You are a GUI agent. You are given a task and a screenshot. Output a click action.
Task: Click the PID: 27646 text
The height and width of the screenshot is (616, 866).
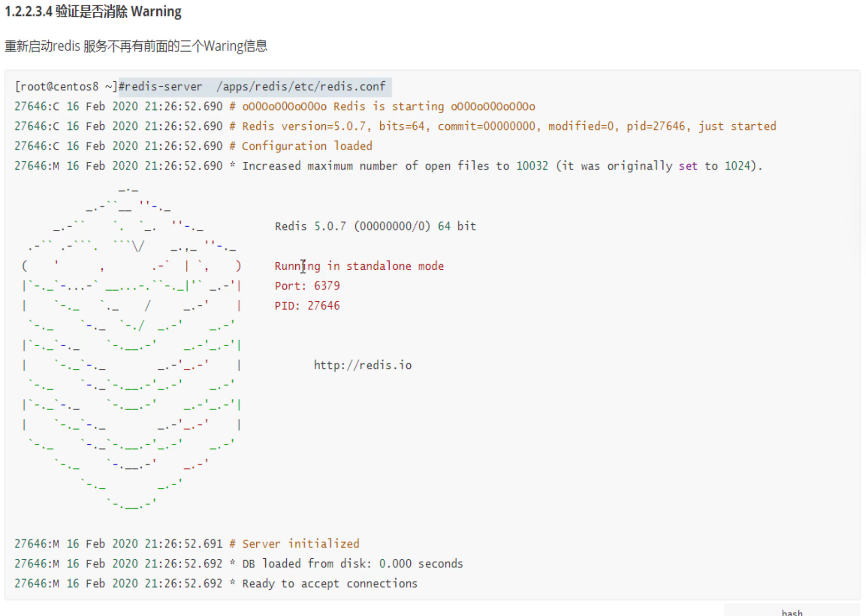point(307,305)
